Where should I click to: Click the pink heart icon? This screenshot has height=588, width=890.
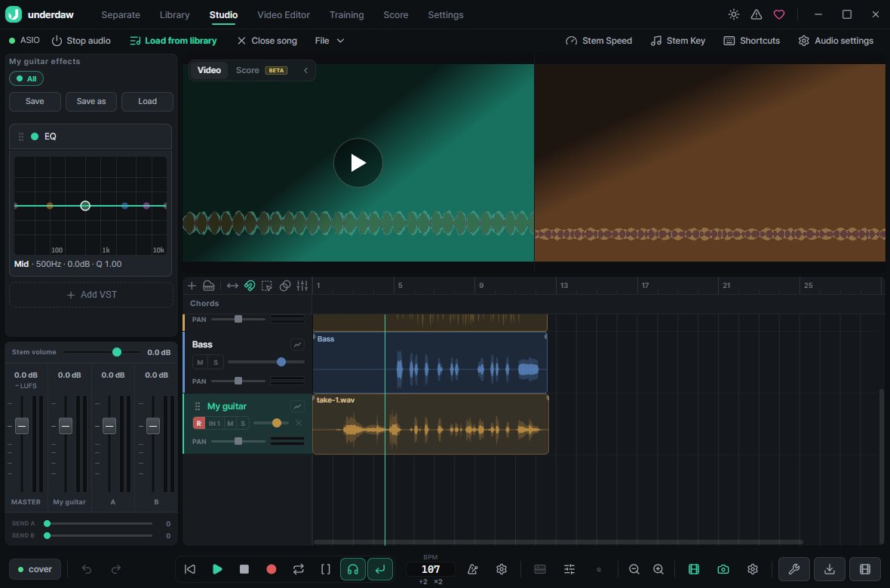click(779, 14)
